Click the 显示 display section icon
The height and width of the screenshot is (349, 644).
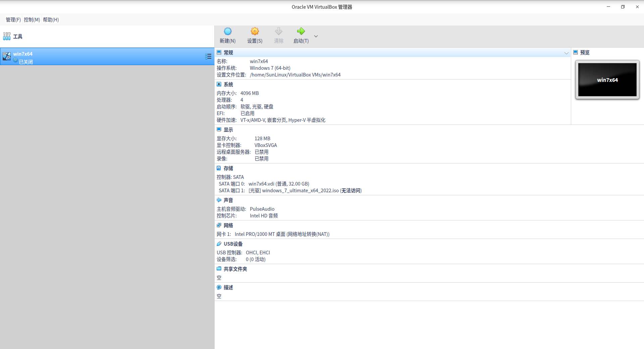coord(219,130)
